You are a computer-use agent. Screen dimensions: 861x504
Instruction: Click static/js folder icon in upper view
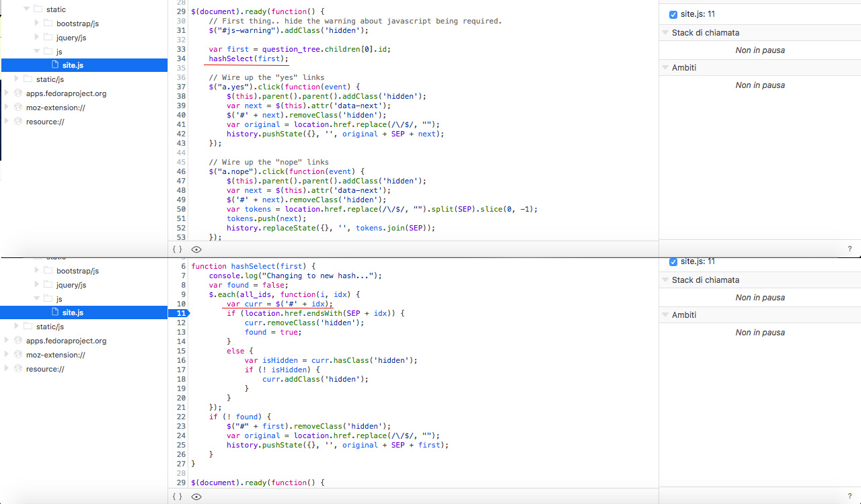(28, 79)
